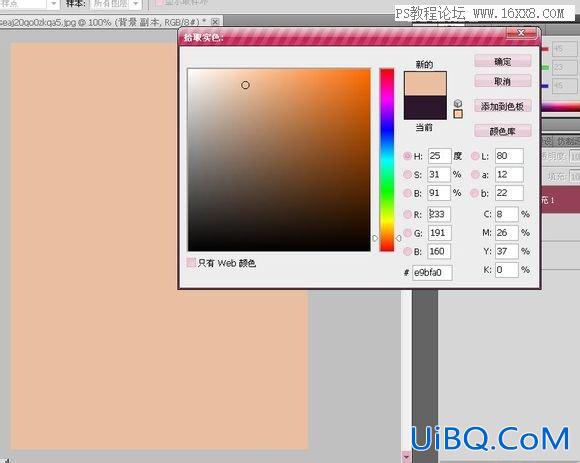The height and width of the screenshot is (463, 580).
Task: Click the 确定 button
Action: [x=503, y=61]
